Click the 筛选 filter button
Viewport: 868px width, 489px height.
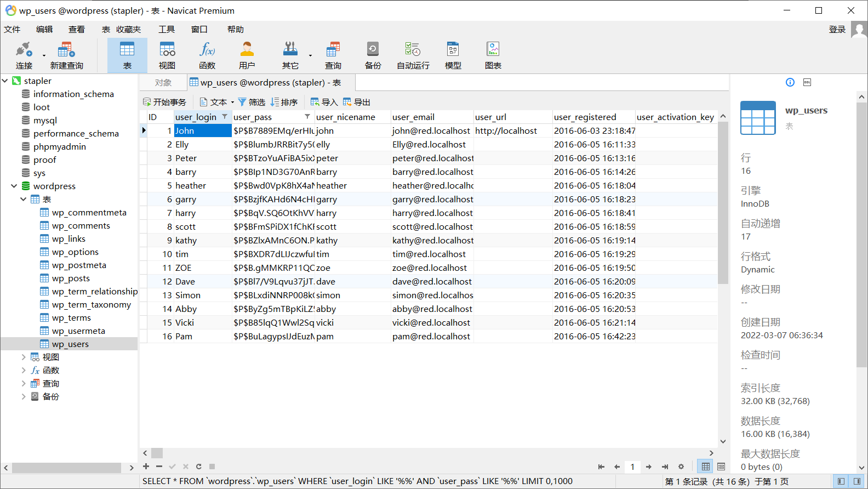[x=252, y=102]
